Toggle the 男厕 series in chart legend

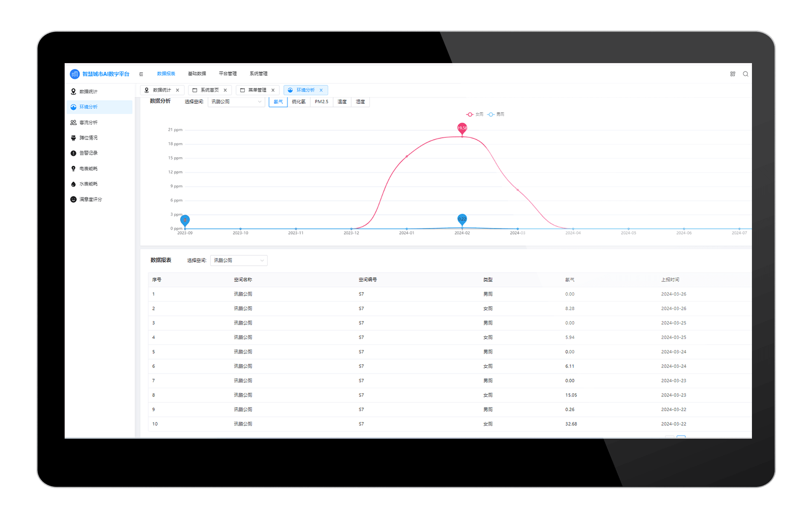click(x=496, y=114)
